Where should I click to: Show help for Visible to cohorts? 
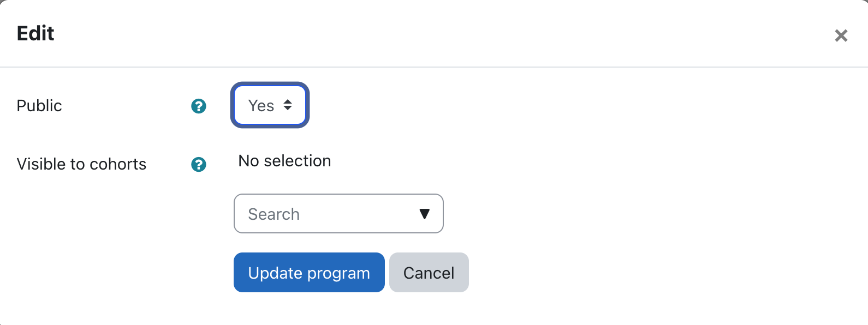click(x=199, y=164)
